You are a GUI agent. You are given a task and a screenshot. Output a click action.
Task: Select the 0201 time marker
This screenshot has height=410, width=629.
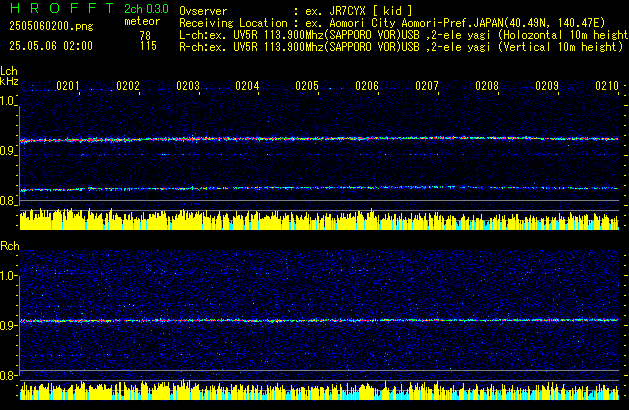coord(68,86)
